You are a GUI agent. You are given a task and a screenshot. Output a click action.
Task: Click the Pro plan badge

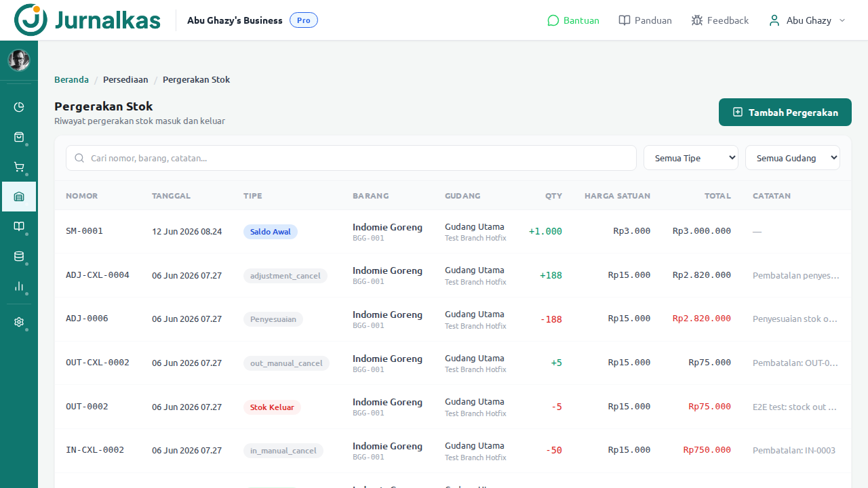(304, 20)
